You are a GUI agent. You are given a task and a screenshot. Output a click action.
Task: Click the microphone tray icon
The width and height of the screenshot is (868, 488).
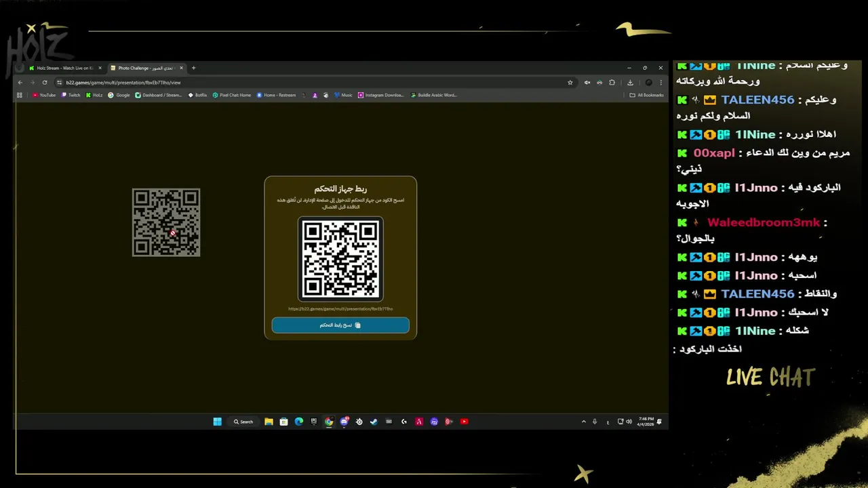(595, 422)
